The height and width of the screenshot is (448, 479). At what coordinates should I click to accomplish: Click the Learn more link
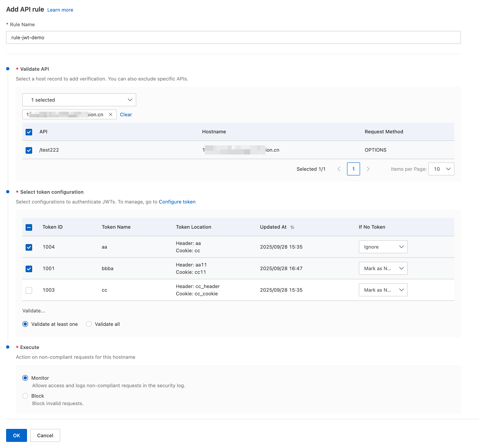coord(60,10)
